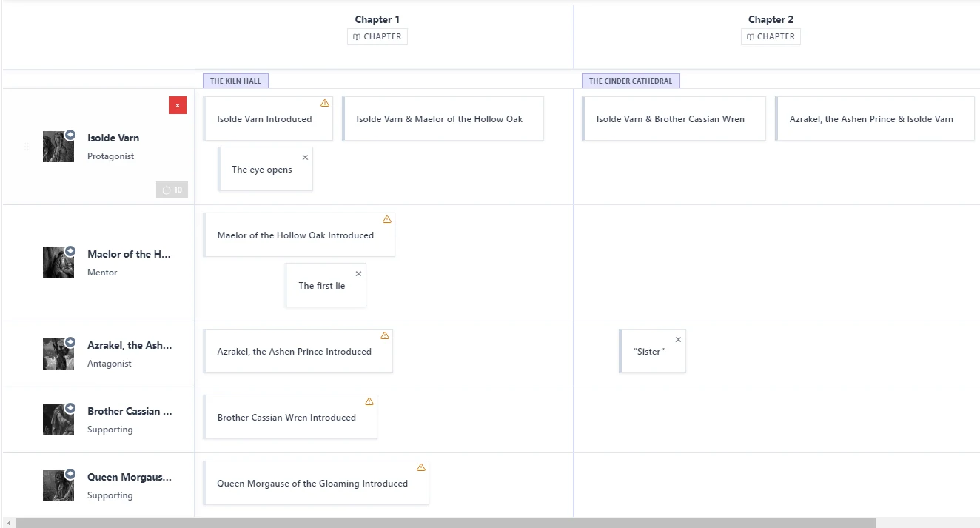Click warning icon on Queen Morgause of the Gloaming Introduced

tap(420, 467)
